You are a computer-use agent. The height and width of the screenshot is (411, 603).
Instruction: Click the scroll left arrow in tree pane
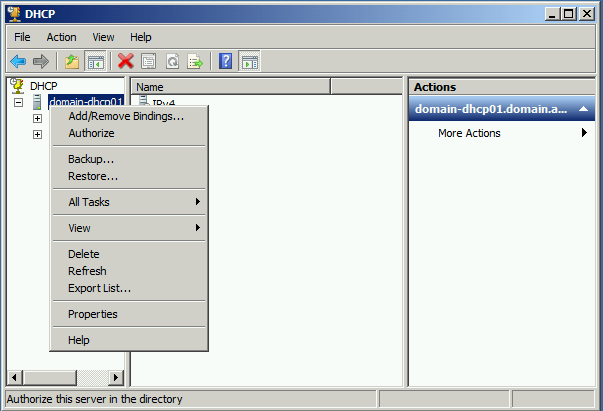click(14, 377)
